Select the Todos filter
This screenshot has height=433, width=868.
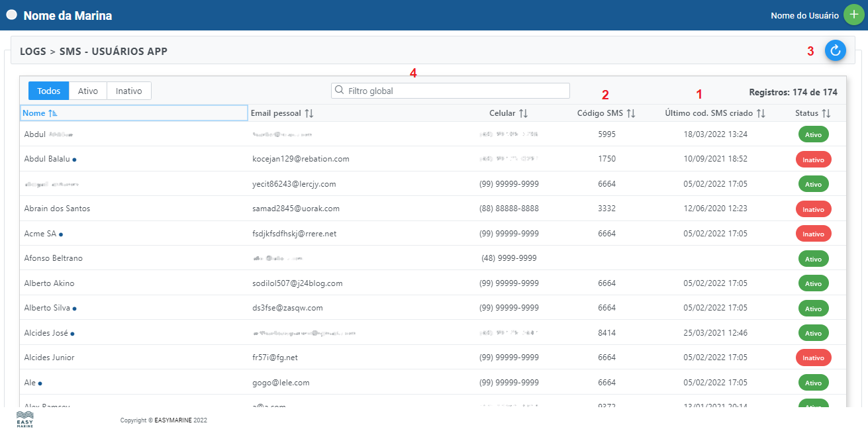[49, 91]
